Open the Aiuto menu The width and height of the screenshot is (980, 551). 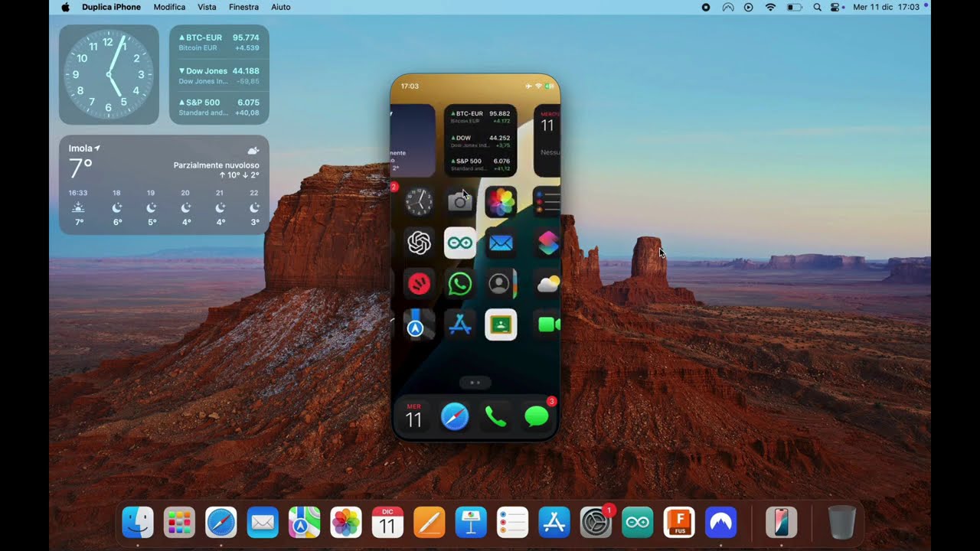(281, 7)
